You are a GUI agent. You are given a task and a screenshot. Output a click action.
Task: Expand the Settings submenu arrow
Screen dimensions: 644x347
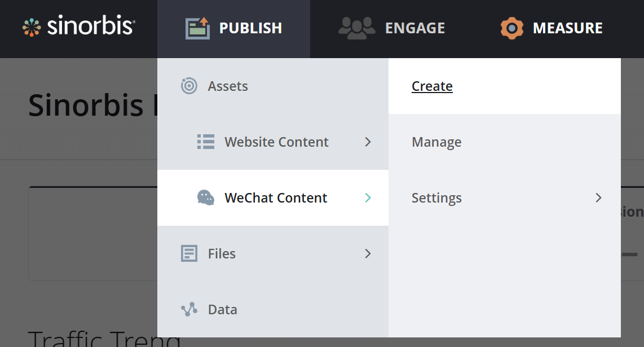click(x=598, y=197)
